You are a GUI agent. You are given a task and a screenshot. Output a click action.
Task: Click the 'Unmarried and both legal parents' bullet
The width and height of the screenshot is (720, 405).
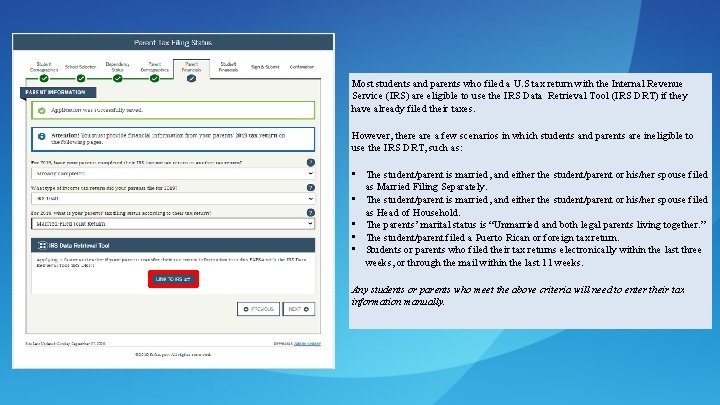[536, 225]
